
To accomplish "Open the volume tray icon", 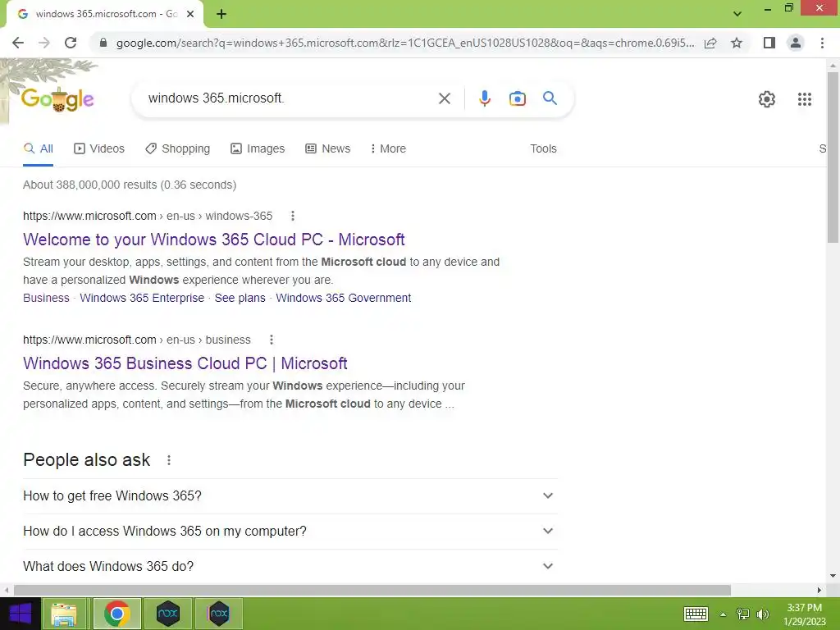I will 763,614.
